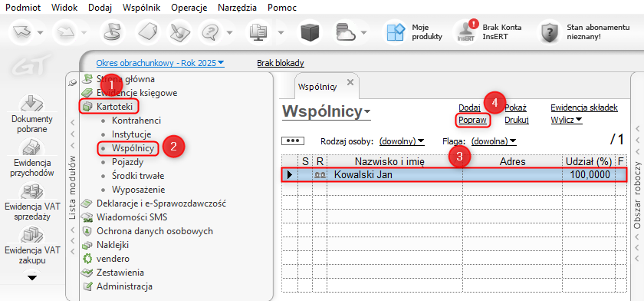Open Rodzaj osoby (dowolny) filter
644x301 pixels.
click(x=402, y=141)
